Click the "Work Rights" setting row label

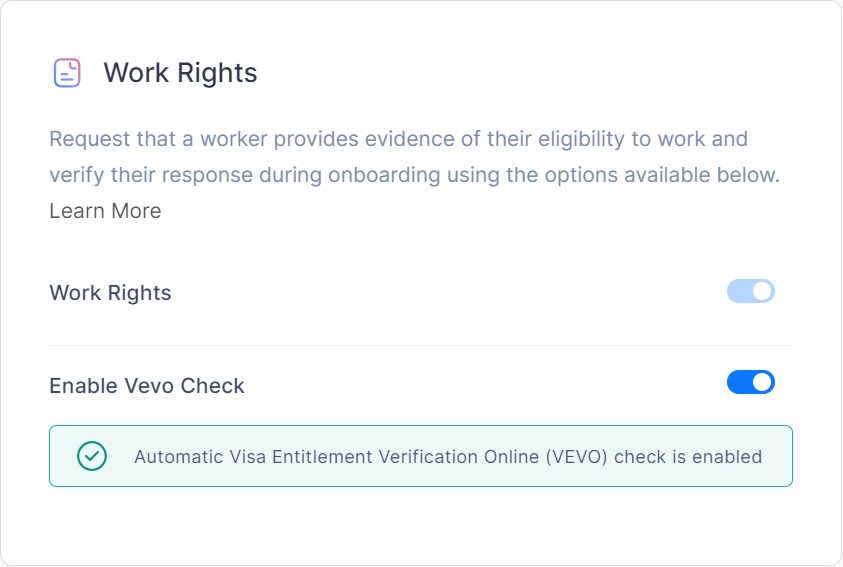[x=110, y=293]
